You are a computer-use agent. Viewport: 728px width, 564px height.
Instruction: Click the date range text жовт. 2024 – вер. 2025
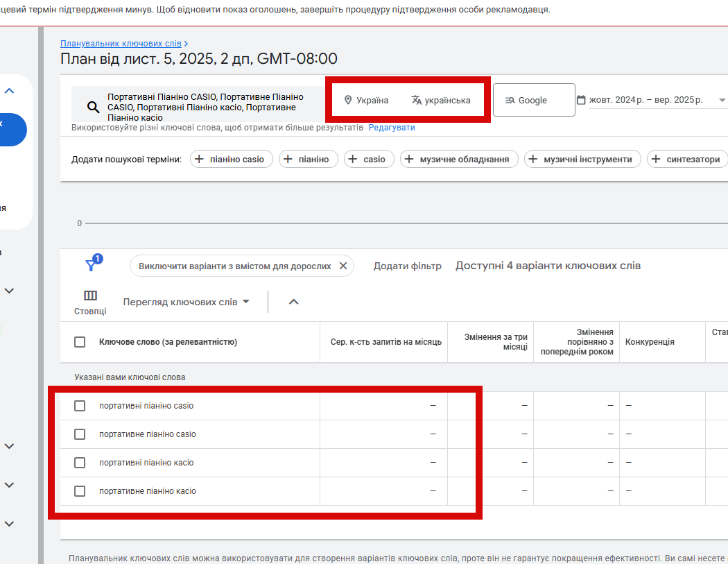pyautogui.click(x=645, y=100)
